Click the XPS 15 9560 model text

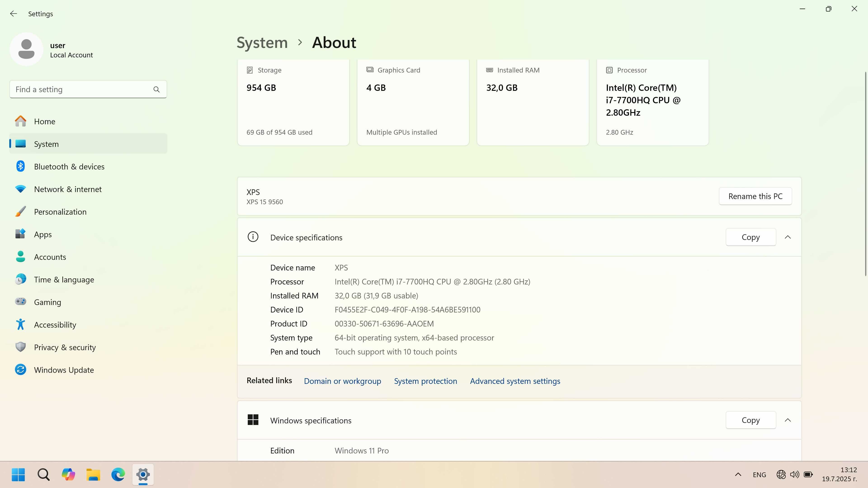point(264,202)
